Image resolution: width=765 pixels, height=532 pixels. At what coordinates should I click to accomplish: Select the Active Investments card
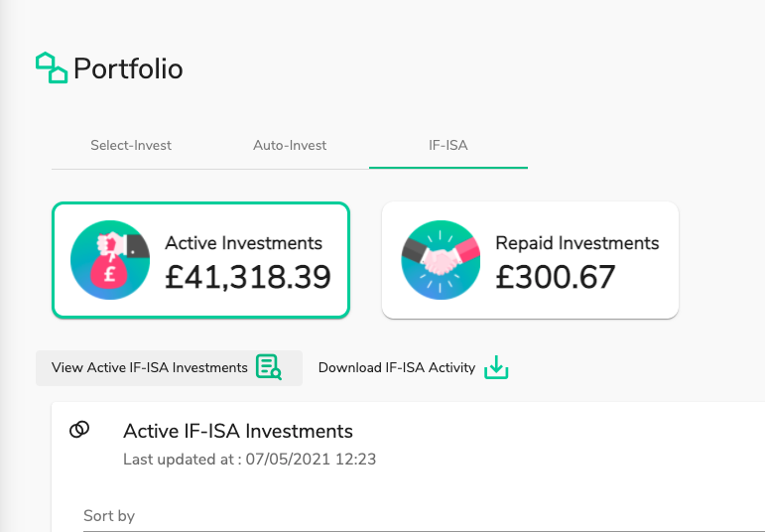click(x=201, y=260)
